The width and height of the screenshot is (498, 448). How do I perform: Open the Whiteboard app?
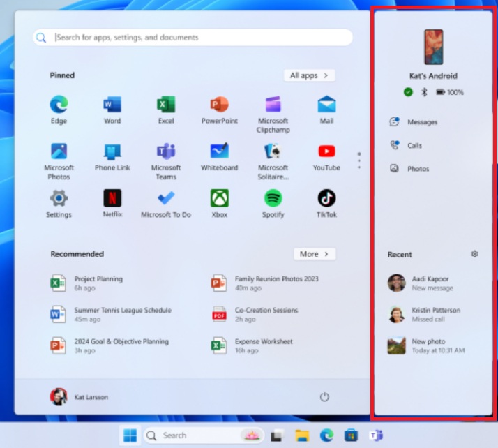220,156
